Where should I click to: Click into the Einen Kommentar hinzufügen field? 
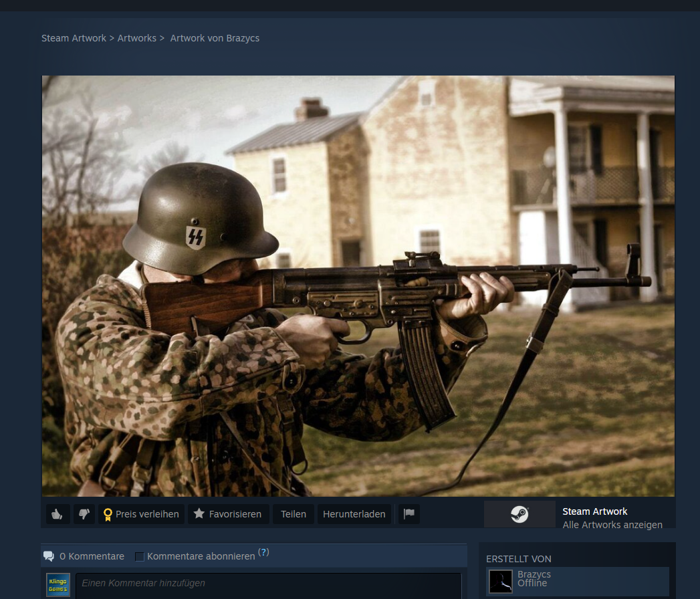(268, 584)
